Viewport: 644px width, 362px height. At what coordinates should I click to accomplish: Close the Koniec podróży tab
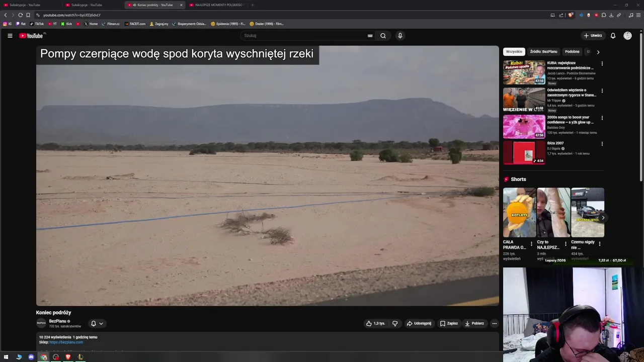coord(181,5)
